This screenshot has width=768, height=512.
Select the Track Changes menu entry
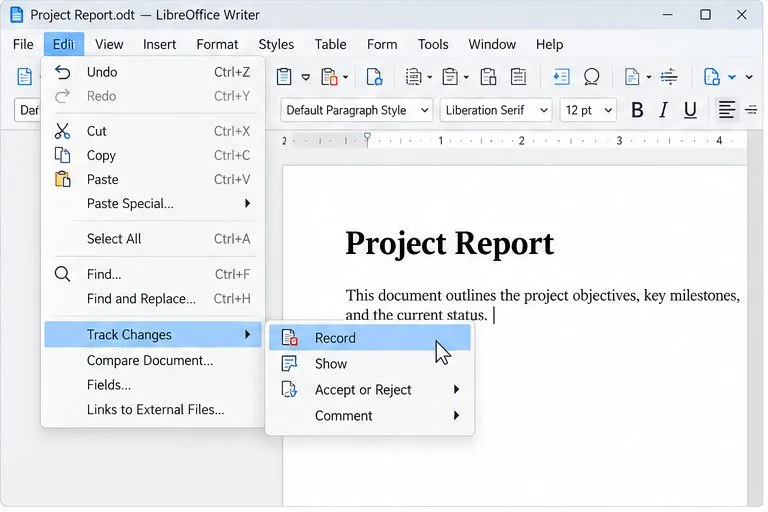point(153,334)
